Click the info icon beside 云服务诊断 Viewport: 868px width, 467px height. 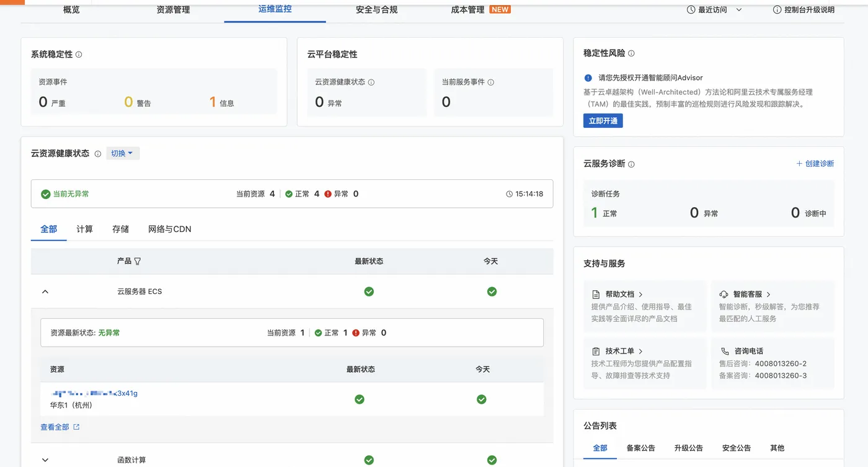(x=631, y=164)
